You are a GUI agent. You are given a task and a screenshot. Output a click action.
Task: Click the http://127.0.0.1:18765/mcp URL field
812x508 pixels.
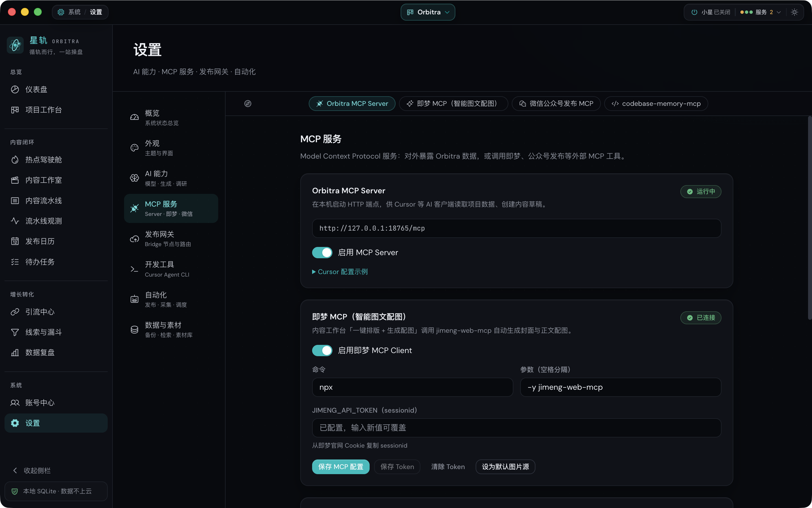pos(517,229)
